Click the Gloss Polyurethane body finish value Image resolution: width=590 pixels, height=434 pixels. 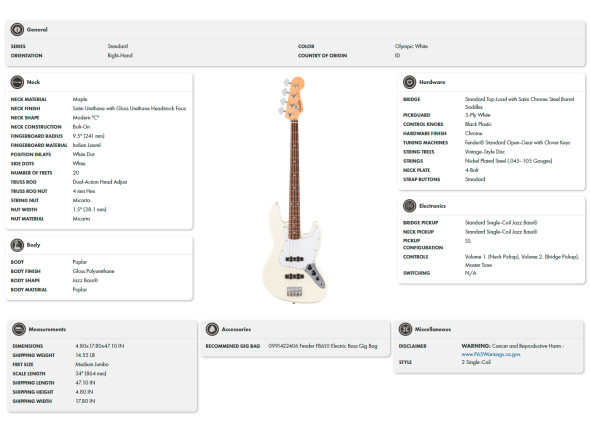click(93, 271)
